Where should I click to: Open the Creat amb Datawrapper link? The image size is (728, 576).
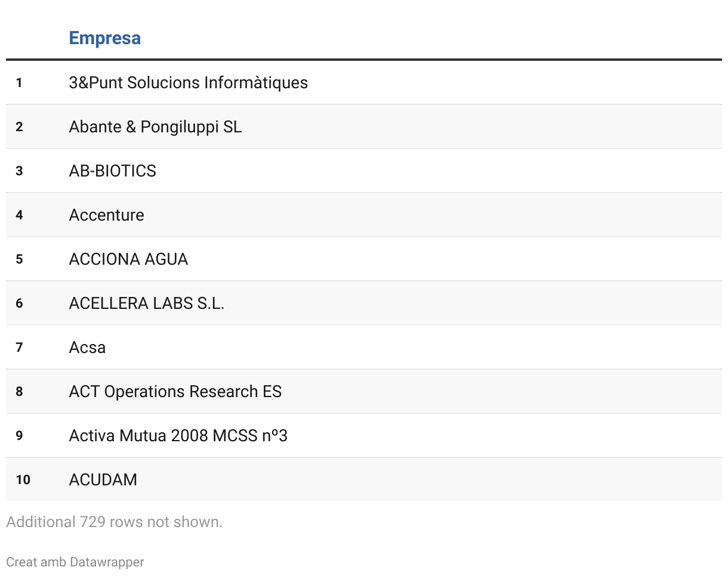[x=75, y=562]
